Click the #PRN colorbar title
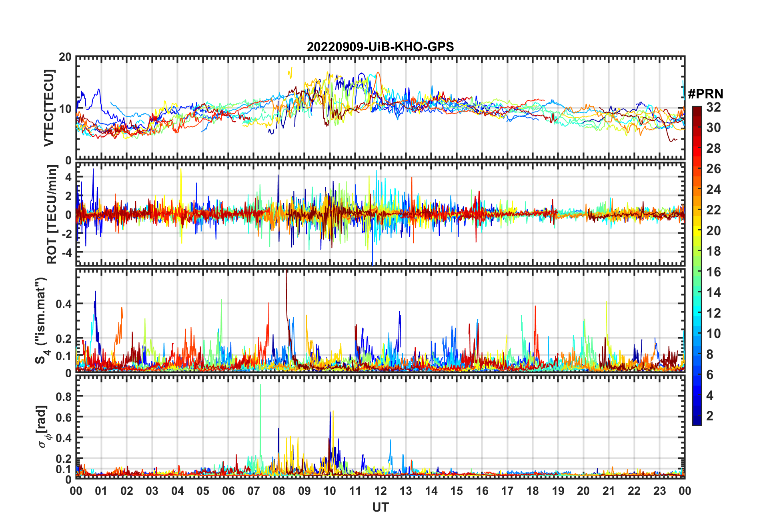The width and height of the screenshot is (761, 532). pyautogui.click(x=705, y=94)
